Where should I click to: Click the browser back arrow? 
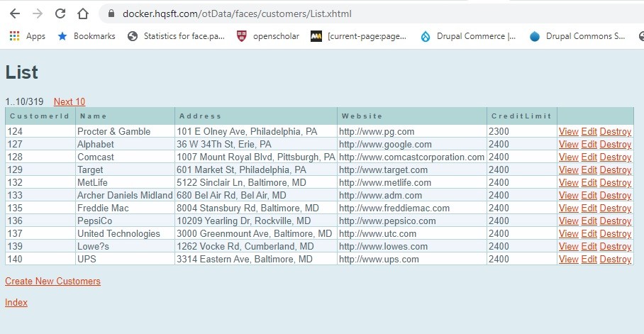pyautogui.click(x=15, y=13)
